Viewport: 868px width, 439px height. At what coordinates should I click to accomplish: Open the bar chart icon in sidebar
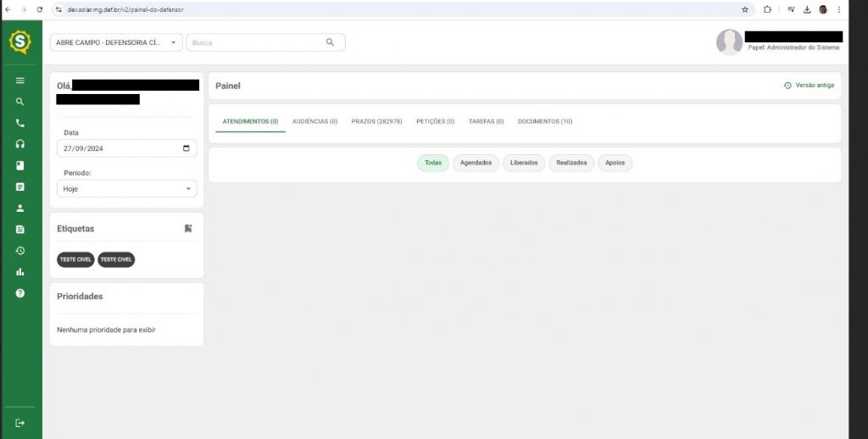[20, 272]
